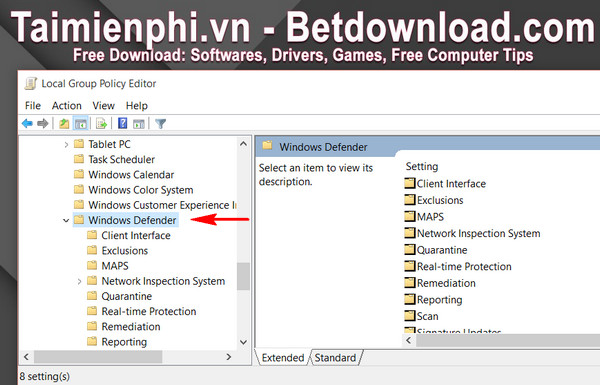Open the Action menu
This screenshot has height=385, width=600.
67,106
